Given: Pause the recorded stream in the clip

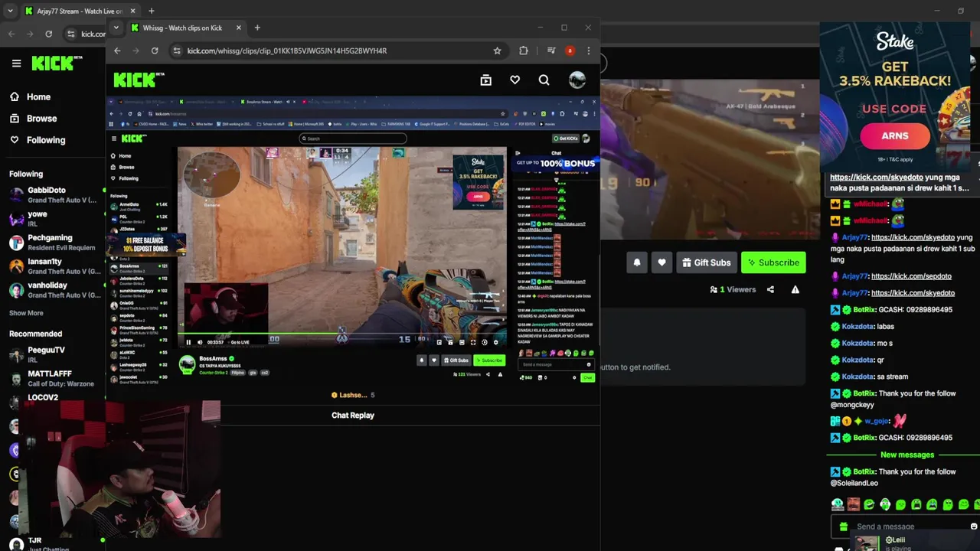Looking at the screenshot, I should (x=188, y=342).
